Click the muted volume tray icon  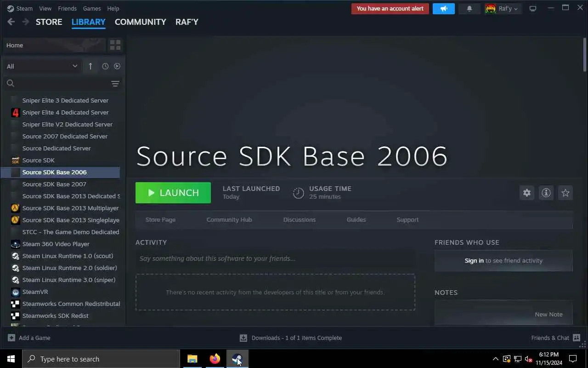point(528,359)
